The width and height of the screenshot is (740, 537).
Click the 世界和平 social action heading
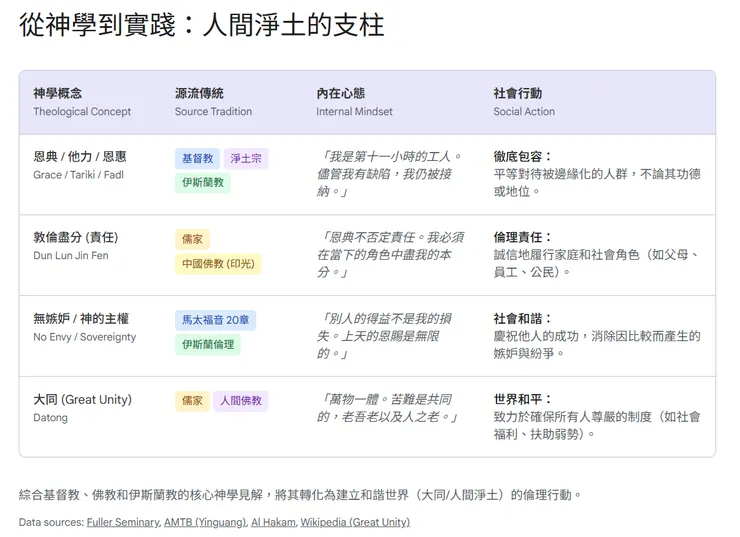522,399
